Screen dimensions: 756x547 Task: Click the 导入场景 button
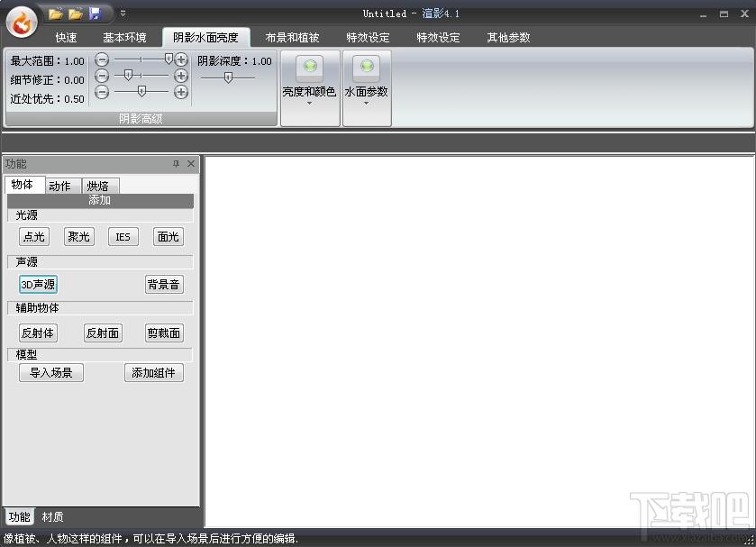point(51,373)
